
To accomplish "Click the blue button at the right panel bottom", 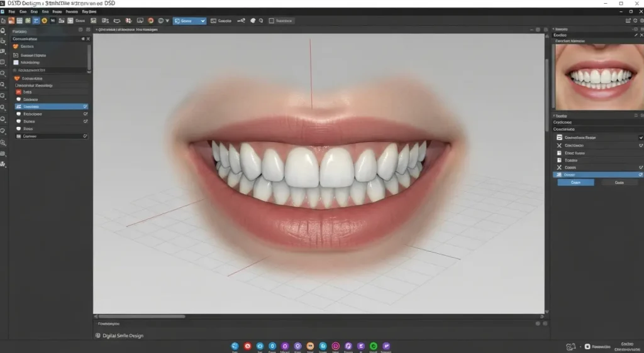I will [575, 182].
